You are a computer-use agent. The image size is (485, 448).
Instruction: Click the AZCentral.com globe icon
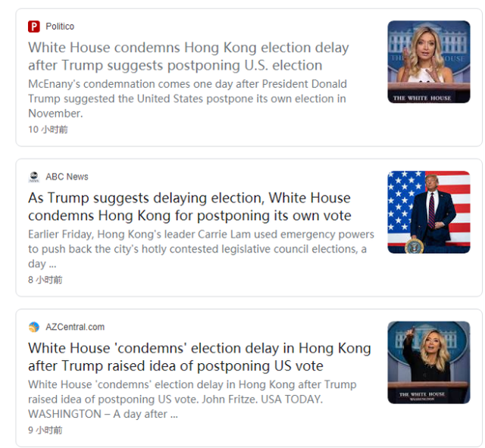point(34,327)
